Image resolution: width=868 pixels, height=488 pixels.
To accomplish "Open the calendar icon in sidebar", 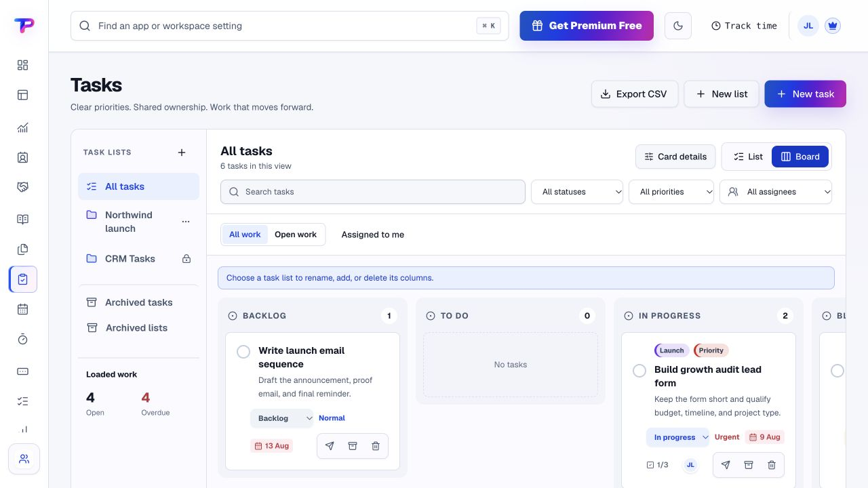I will click(x=22, y=309).
